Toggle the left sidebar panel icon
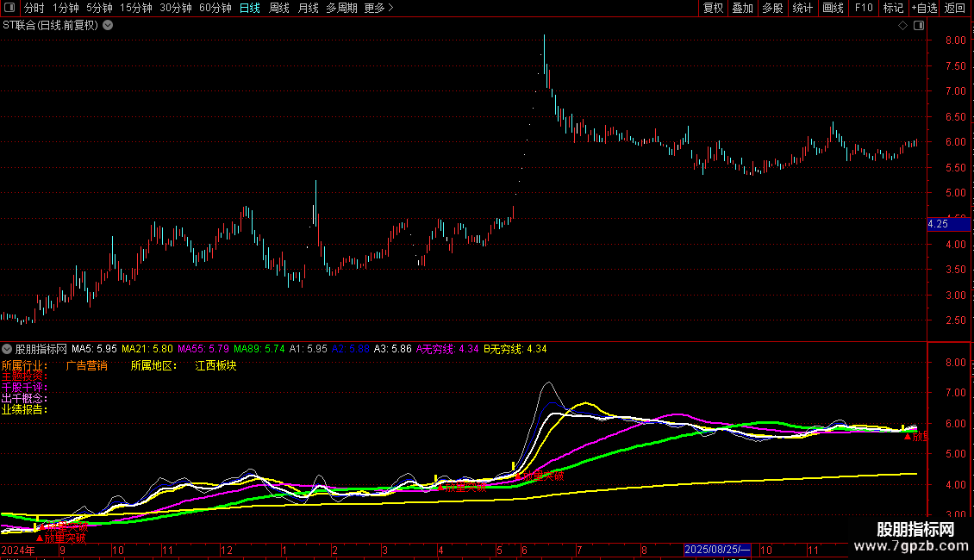 pos(9,8)
